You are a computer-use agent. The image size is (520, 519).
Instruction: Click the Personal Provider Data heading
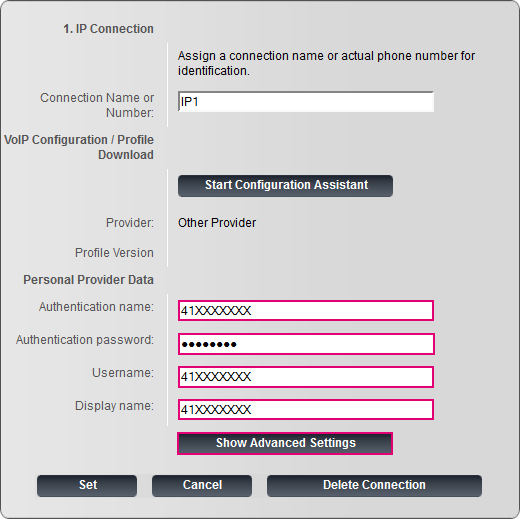tap(88, 280)
